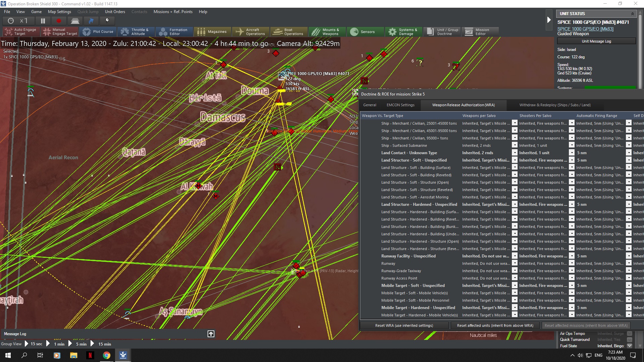644x362 pixels.
Task: Click Reset WRA (use inherited settings)
Action: 404,325
